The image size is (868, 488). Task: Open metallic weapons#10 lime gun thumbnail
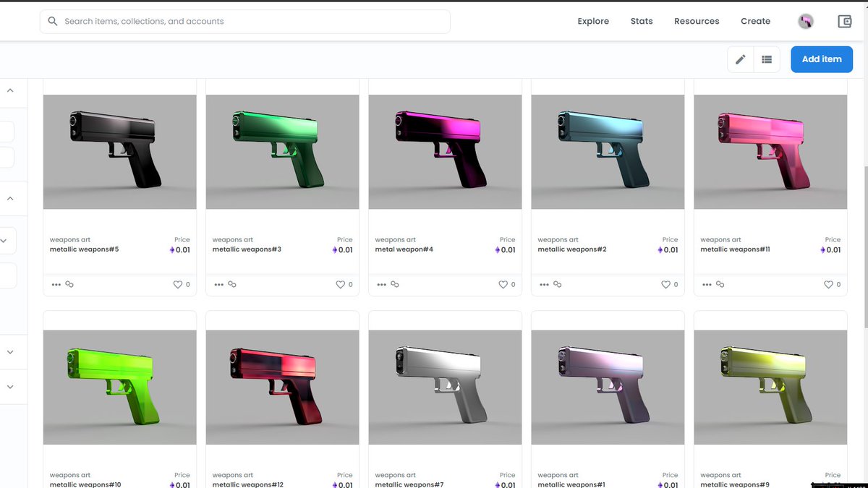[120, 388]
